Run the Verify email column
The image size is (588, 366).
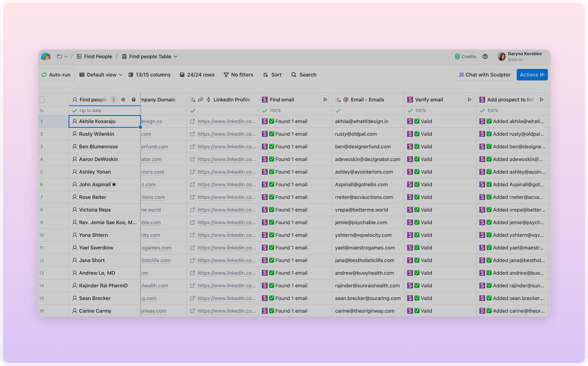[x=469, y=100]
